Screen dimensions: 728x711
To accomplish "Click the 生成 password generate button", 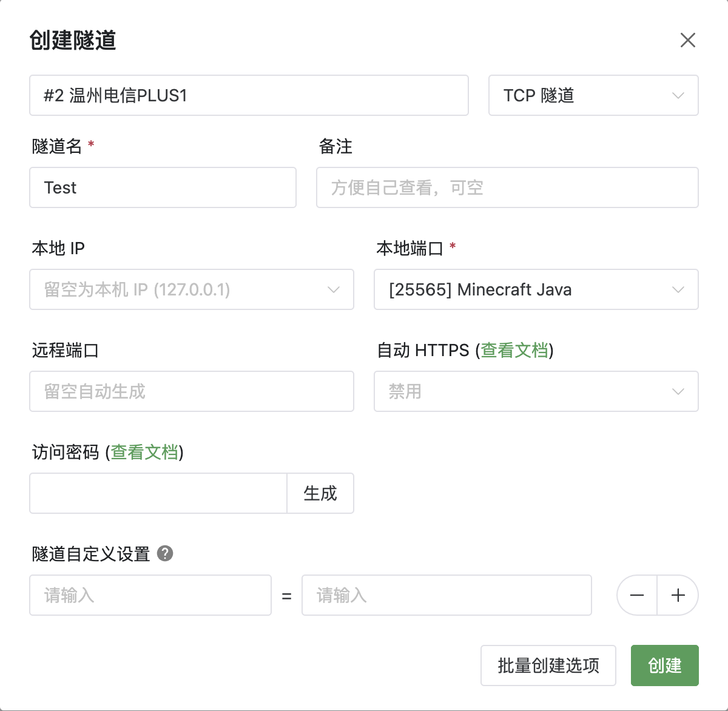I will (320, 493).
